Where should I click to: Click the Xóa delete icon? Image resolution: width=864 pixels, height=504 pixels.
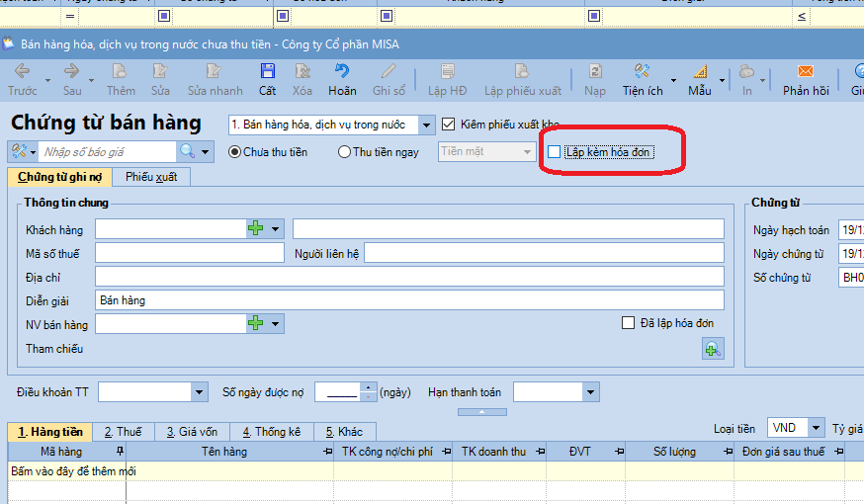point(302,71)
